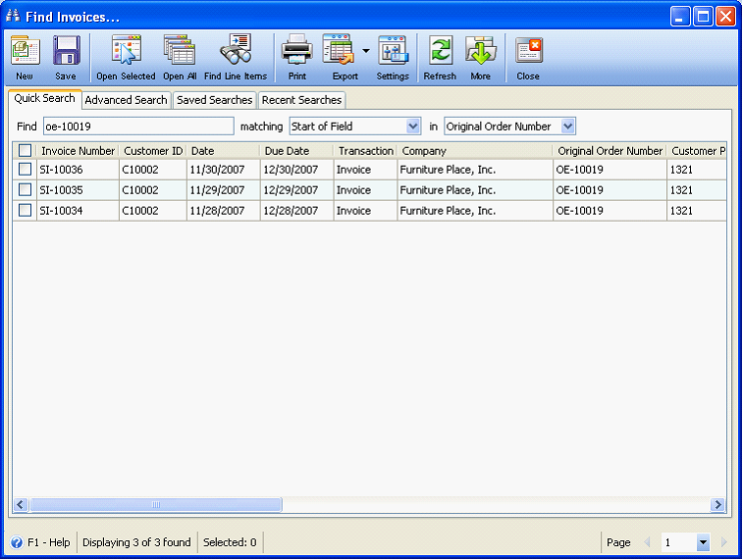
Task: Click the Find text input field
Action: [x=138, y=127]
